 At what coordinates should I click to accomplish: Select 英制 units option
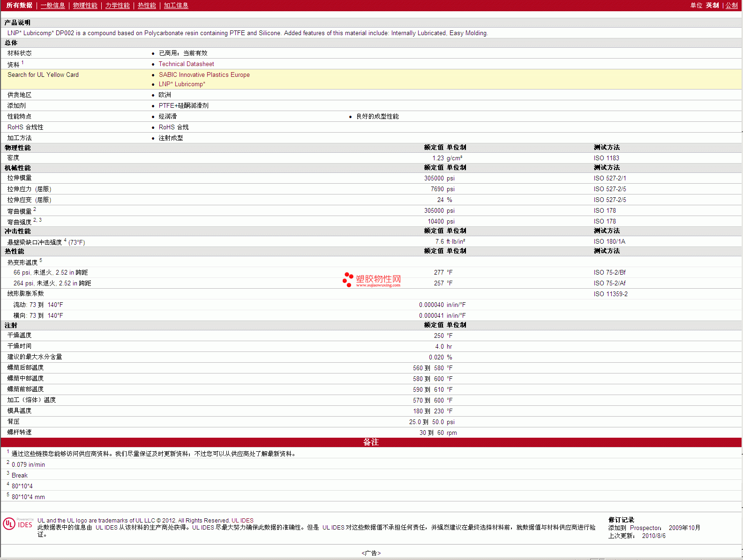713,5
